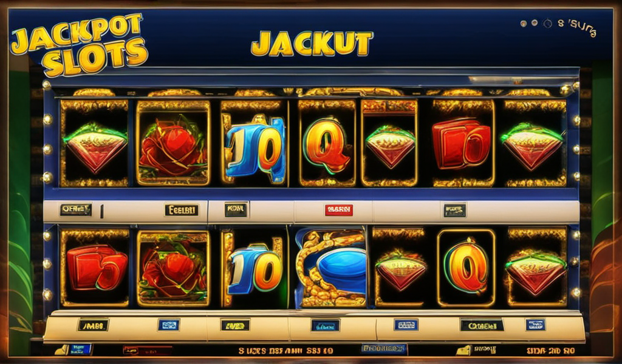Image resolution: width=622 pixels, height=364 pixels.
Task: Click the red button on the middle bar
Action: pyautogui.click(x=339, y=210)
